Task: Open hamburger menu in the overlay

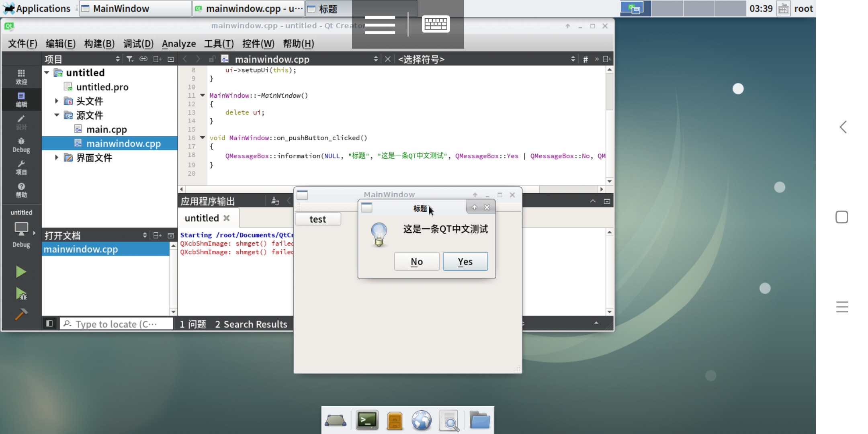Action: pos(380,25)
